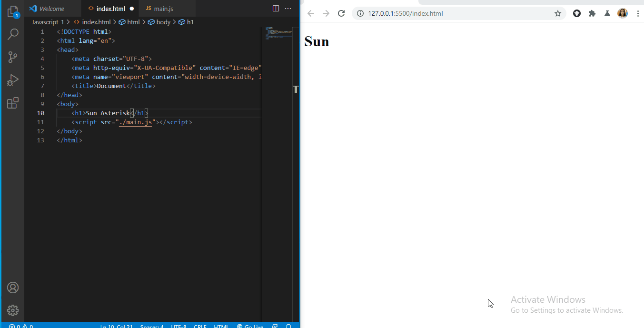Reload the page in the browser
The height and width of the screenshot is (328, 644).
point(341,13)
